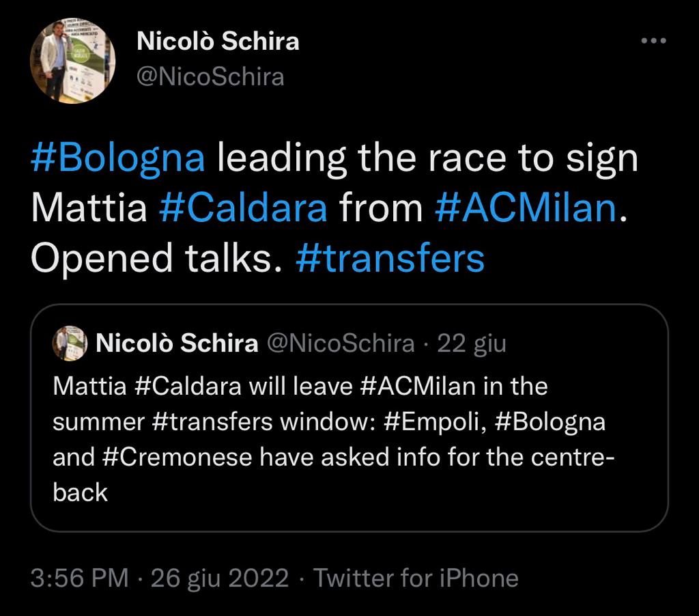Open the #Bologna hashtag in the main tweet

118,158
